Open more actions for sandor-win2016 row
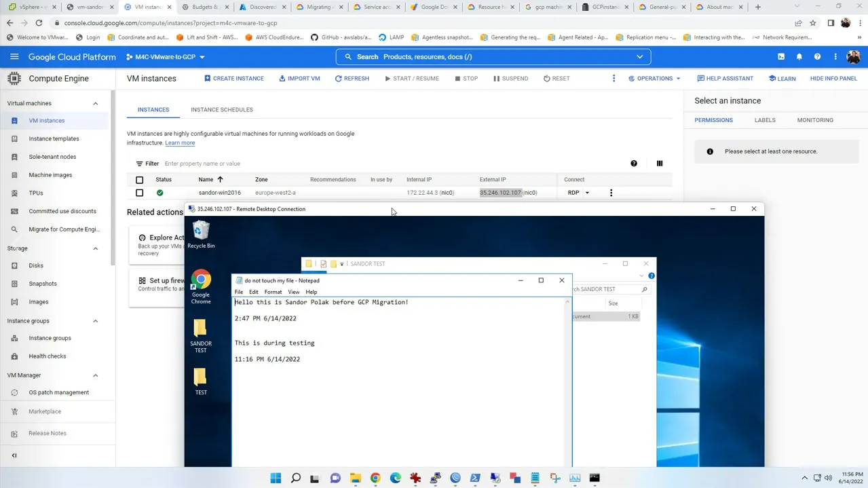 click(x=611, y=193)
